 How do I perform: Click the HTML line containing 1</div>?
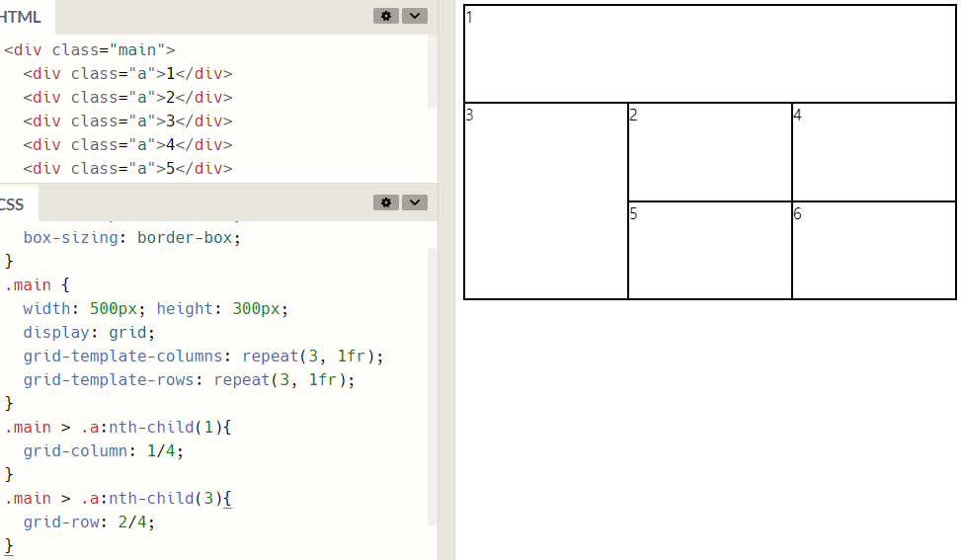pos(128,74)
